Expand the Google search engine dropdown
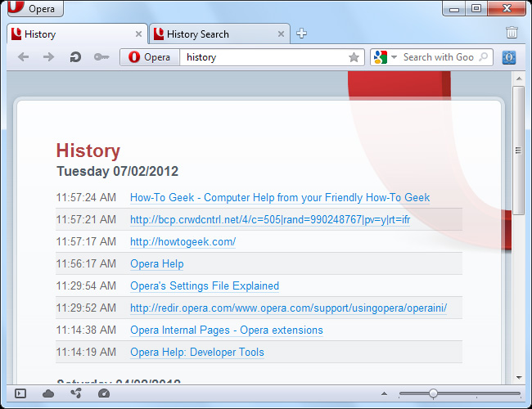This screenshot has width=532, height=409. pyautogui.click(x=394, y=57)
